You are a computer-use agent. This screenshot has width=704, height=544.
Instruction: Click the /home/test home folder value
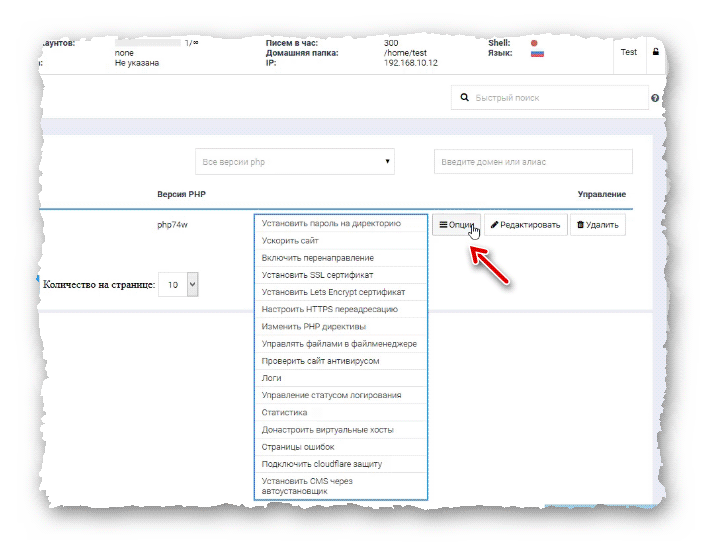(x=405, y=53)
